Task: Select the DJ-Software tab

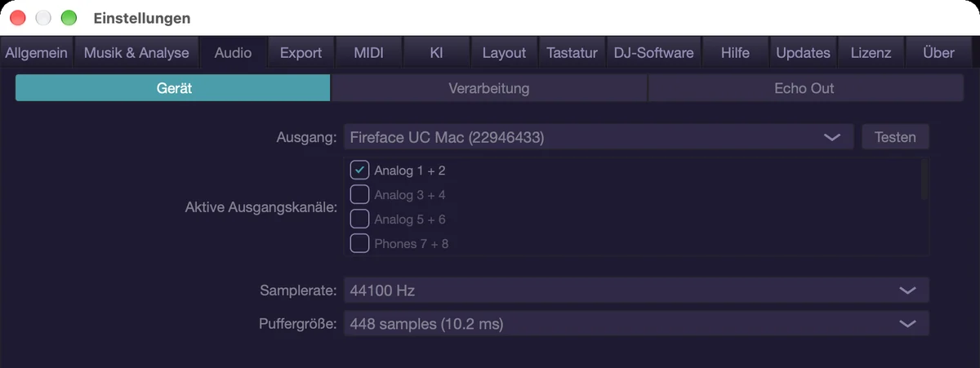Action: 653,53
